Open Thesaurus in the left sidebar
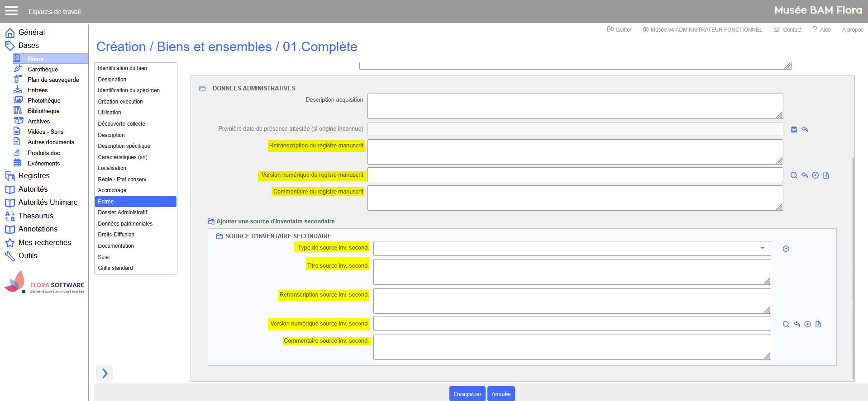The image size is (868, 401). tap(36, 216)
